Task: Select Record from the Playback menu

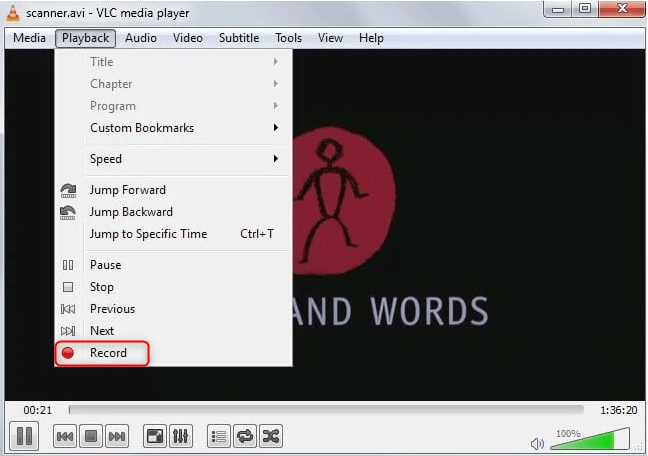Action: tap(108, 353)
